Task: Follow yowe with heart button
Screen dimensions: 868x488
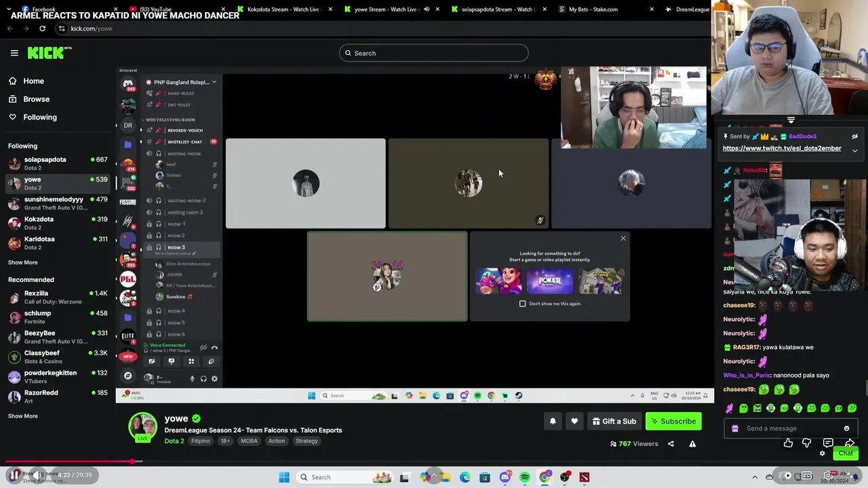Action: coord(574,422)
